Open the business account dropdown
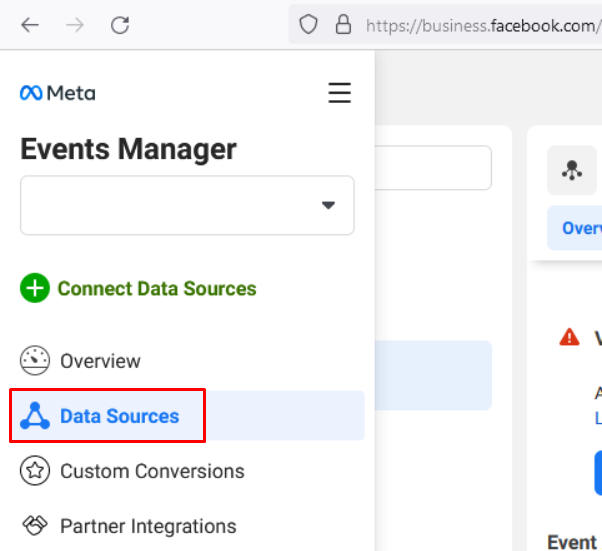Image resolution: width=602 pixels, height=551 pixels. click(187, 205)
